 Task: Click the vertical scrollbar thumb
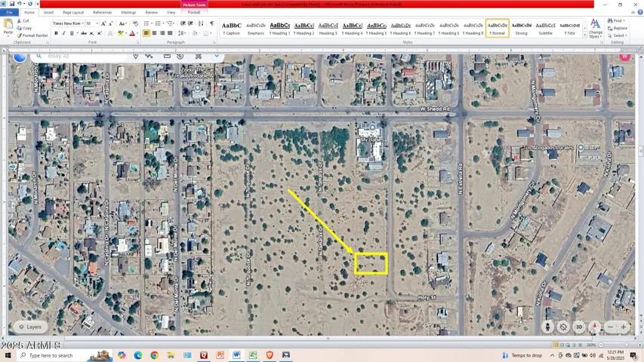point(640,151)
